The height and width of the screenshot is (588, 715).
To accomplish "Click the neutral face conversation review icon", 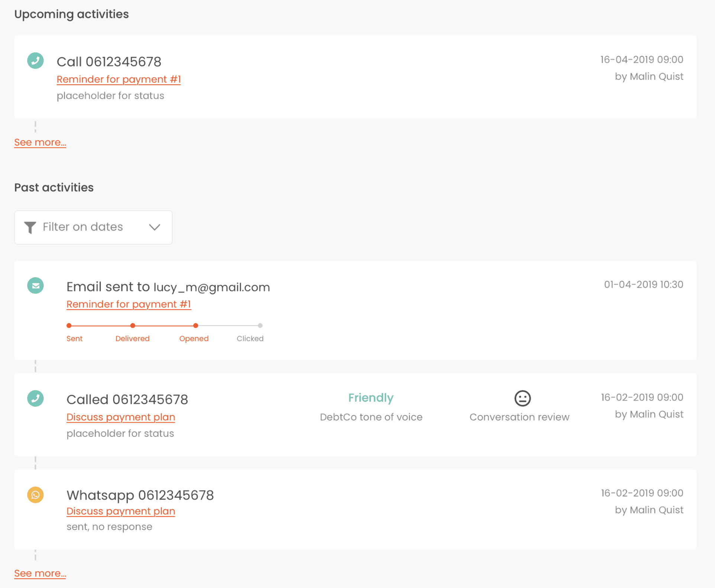I will (522, 398).
